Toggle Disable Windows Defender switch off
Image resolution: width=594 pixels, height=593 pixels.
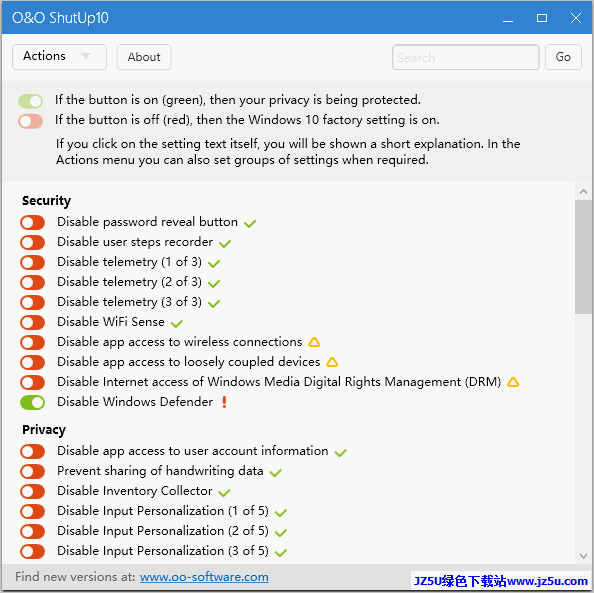point(33,402)
